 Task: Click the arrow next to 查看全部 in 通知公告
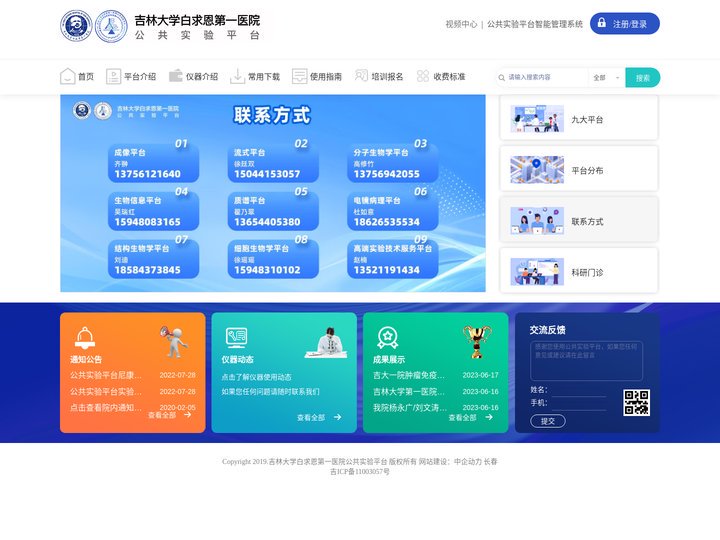pyautogui.click(x=187, y=415)
